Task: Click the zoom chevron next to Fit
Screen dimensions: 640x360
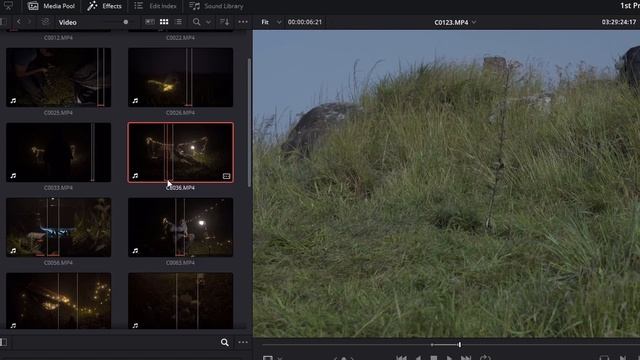Action: coord(279,22)
